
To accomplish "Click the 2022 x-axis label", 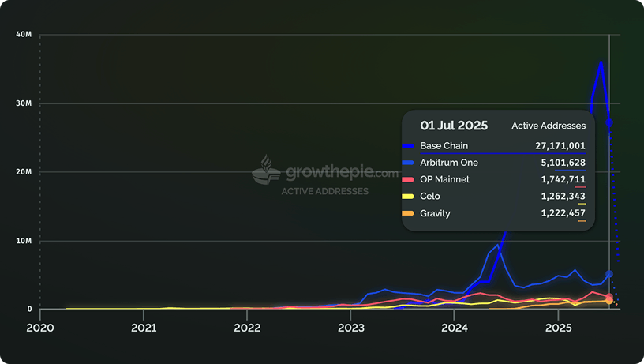I will point(247,328).
